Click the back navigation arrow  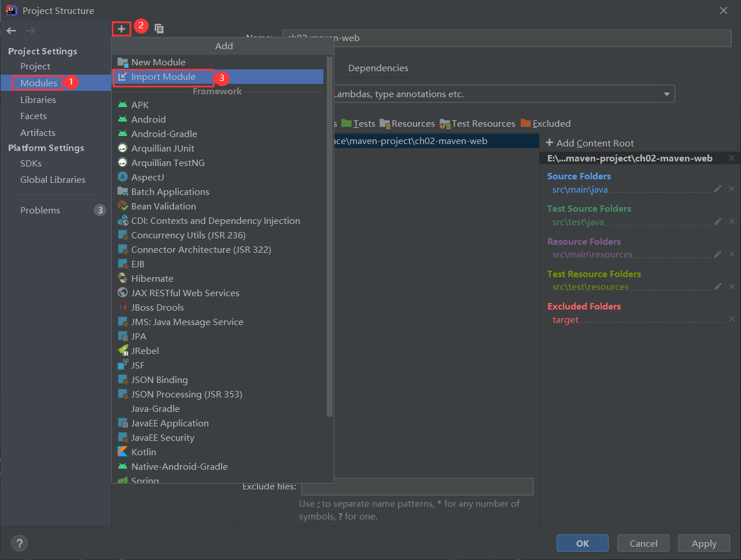coord(12,31)
